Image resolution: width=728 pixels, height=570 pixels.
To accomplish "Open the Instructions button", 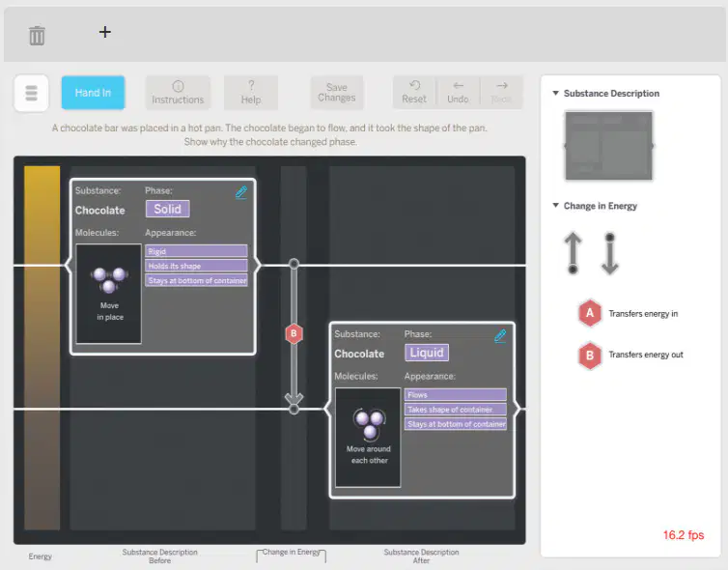I will tap(178, 93).
